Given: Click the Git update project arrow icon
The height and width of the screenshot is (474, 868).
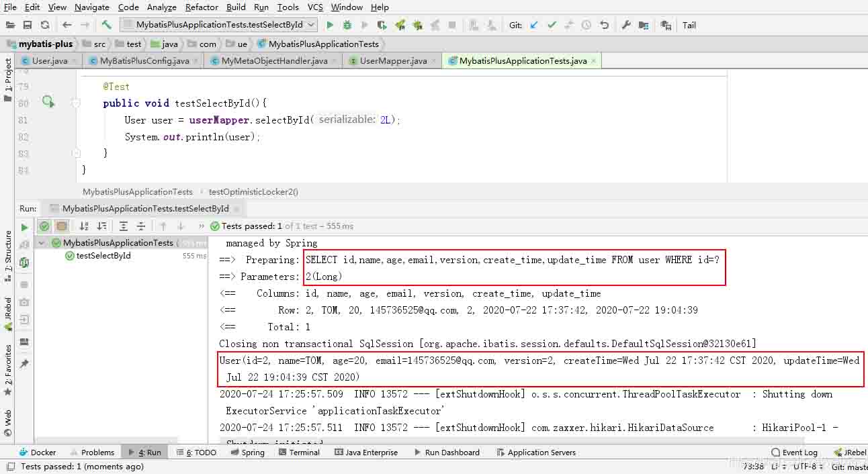Looking at the screenshot, I should (534, 25).
